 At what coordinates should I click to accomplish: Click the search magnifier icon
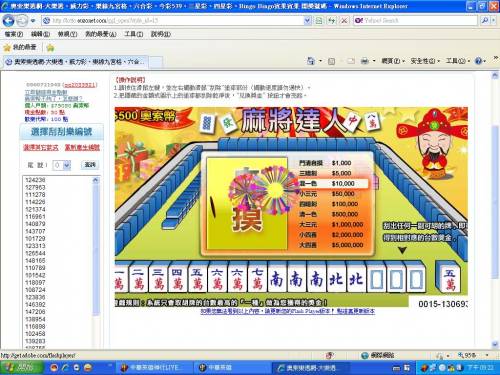tap(485, 21)
